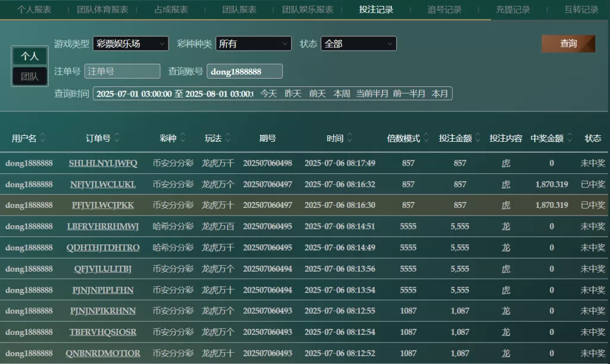
Task: Switch to 团队娱乐报表 tab
Action: point(308,10)
